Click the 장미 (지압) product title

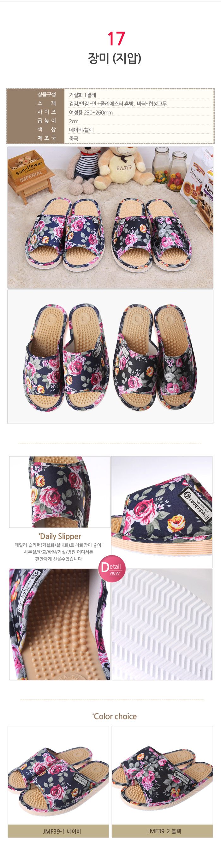coord(114,58)
